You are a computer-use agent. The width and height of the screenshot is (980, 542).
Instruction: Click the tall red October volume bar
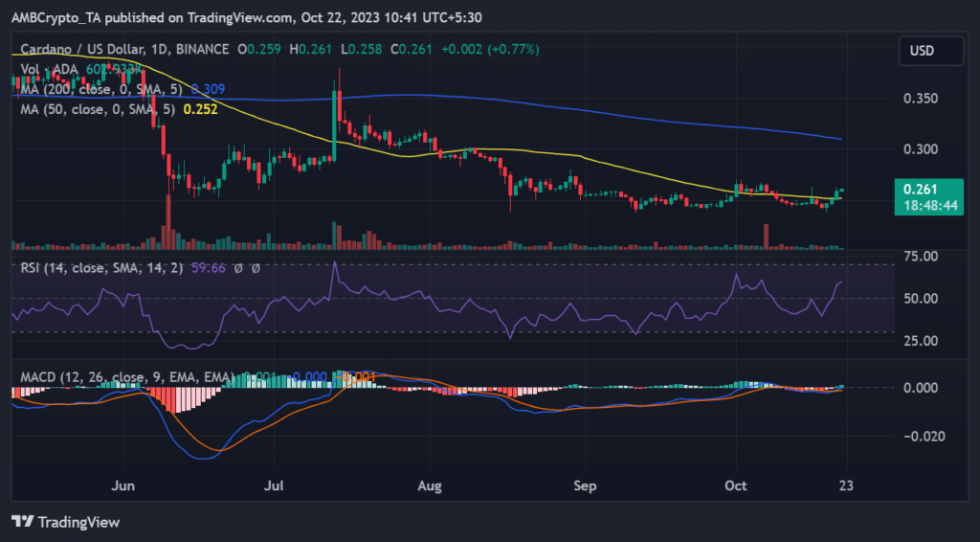[766, 237]
